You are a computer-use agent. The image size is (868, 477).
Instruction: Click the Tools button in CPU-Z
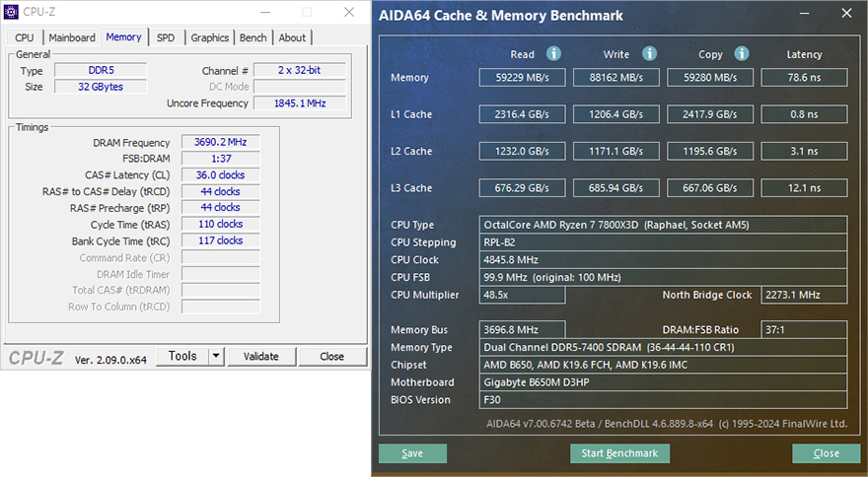tap(182, 357)
